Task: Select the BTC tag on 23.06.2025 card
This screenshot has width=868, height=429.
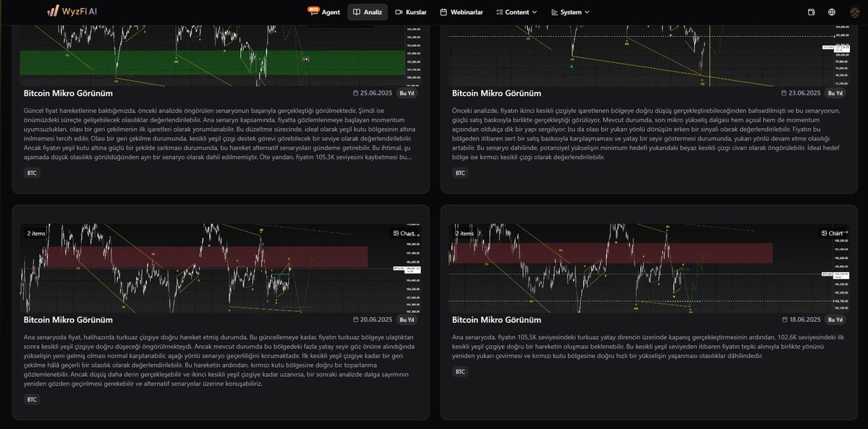Action: click(460, 173)
